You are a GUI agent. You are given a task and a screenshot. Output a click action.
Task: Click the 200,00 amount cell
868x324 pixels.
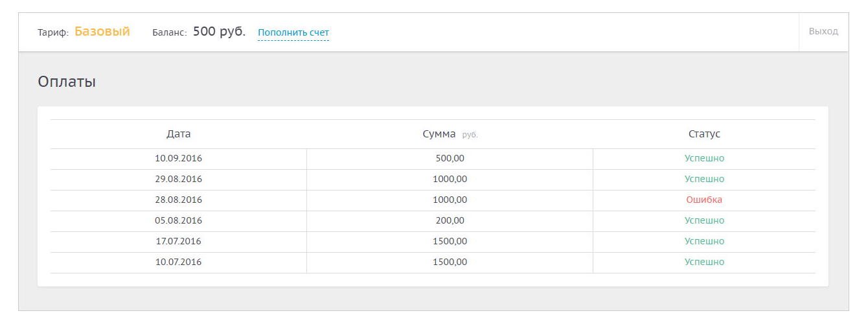pyautogui.click(x=450, y=220)
